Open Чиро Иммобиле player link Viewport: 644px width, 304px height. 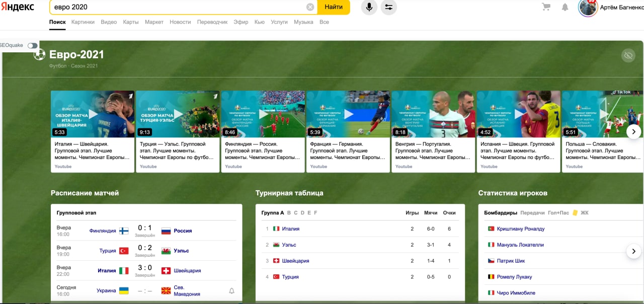click(516, 293)
